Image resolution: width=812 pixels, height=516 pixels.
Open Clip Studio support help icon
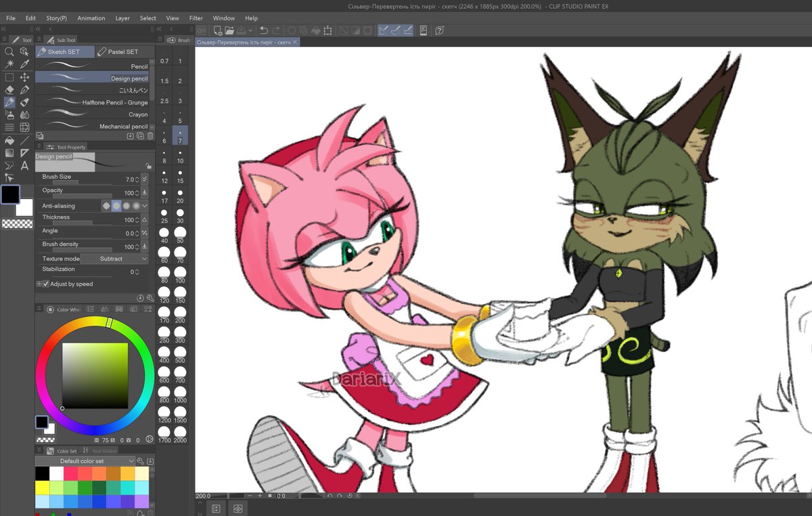click(x=439, y=30)
